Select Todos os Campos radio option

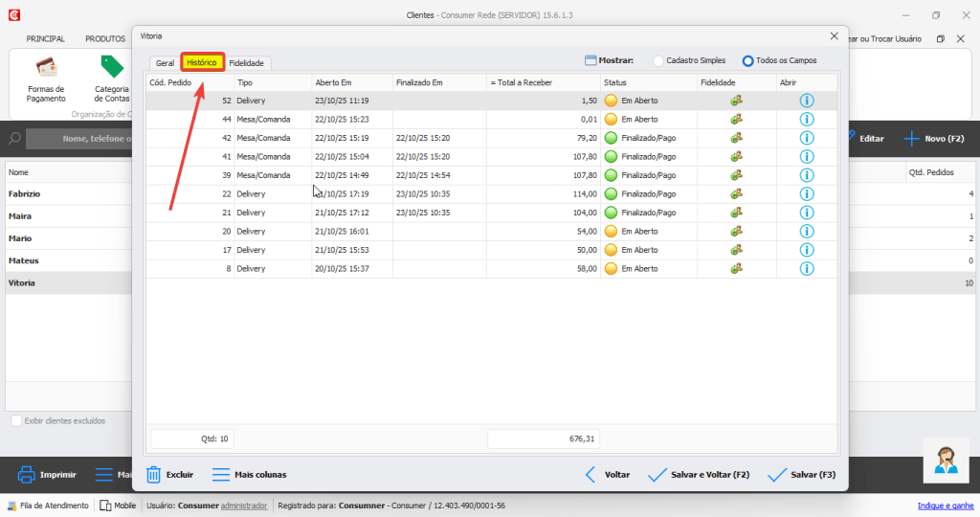click(748, 61)
